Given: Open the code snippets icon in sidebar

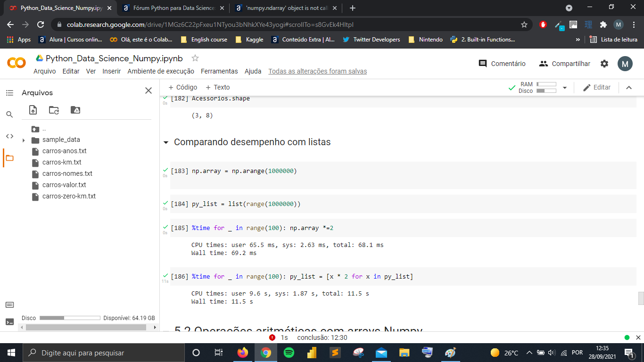Looking at the screenshot, I should (9, 136).
